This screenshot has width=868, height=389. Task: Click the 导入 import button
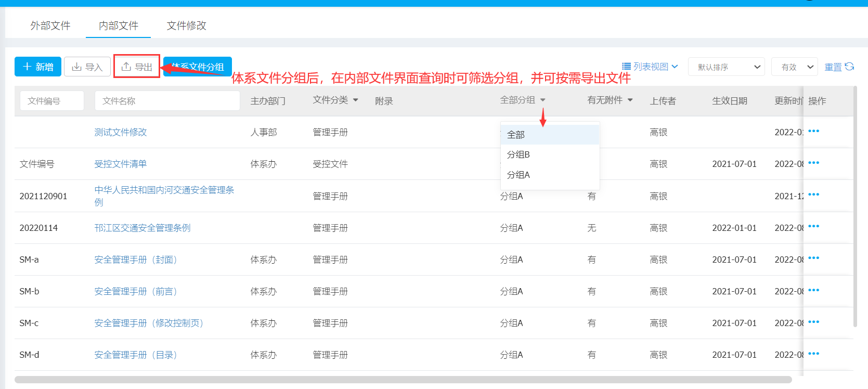(x=87, y=67)
